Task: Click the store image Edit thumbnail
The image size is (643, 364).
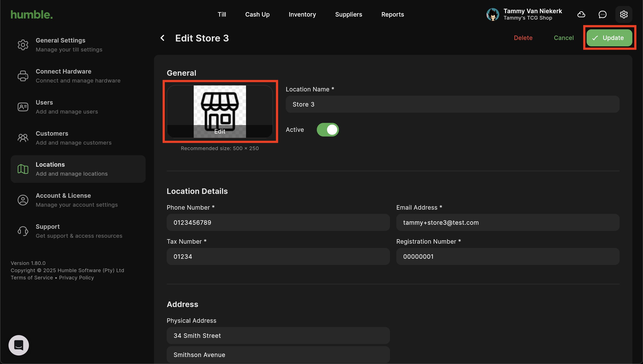Action: [x=220, y=111]
